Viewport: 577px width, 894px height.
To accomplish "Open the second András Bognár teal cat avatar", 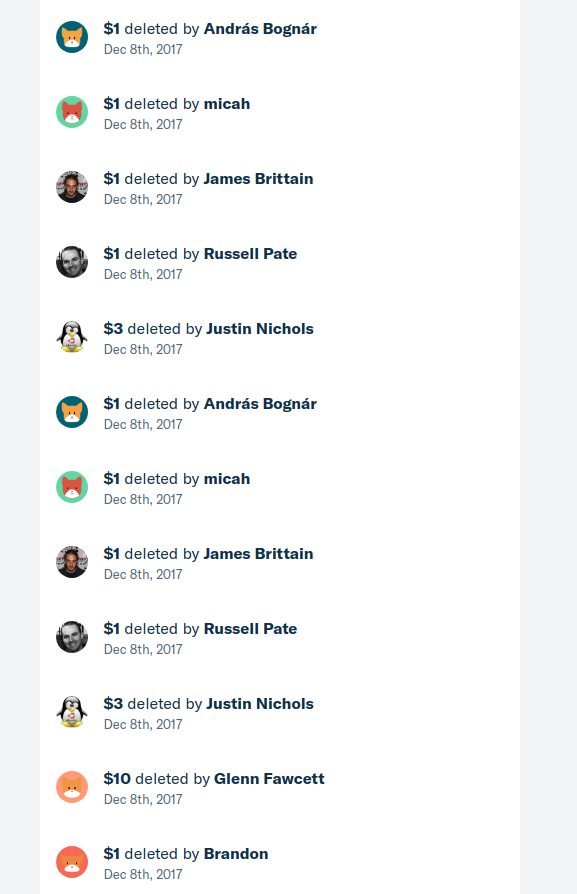I will [x=72, y=412].
